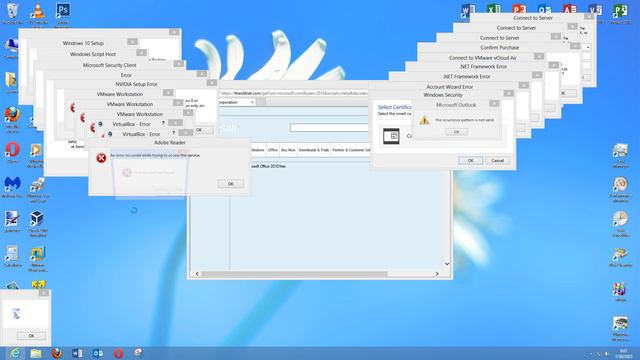Close the Windows 10 Setup dialog
This screenshot has width=640, height=360.
(x=132, y=42)
